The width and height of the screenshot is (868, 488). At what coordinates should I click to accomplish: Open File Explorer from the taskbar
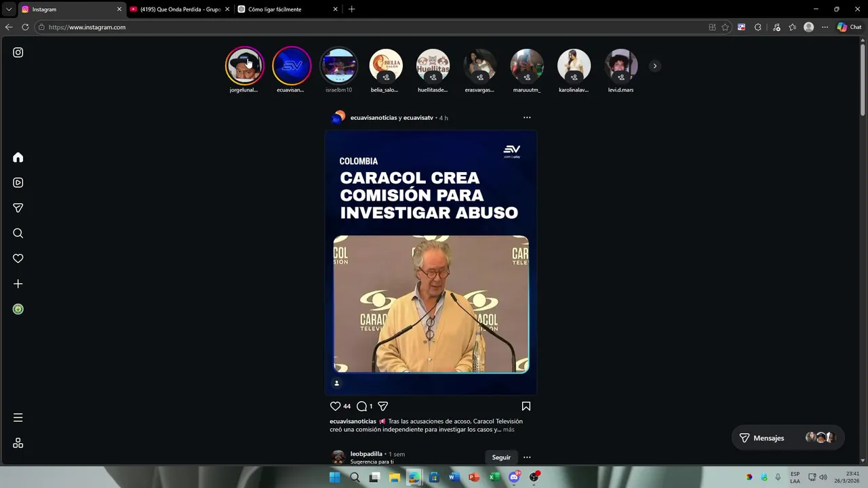pyautogui.click(x=395, y=477)
